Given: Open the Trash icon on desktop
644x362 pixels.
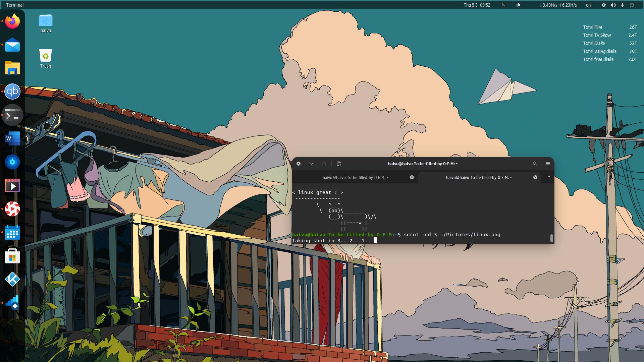Looking at the screenshot, I should (x=46, y=59).
